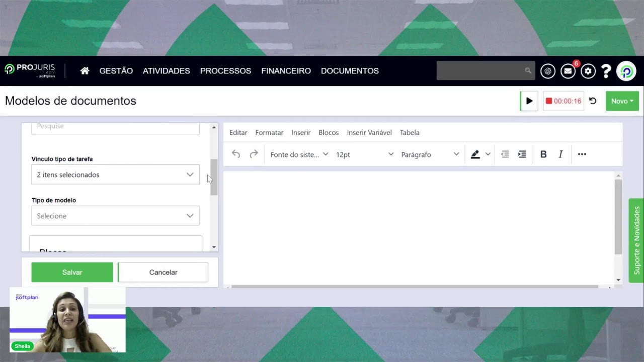Open the messages envelope icon
644x362 pixels.
pyautogui.click(x=568, y=71)
